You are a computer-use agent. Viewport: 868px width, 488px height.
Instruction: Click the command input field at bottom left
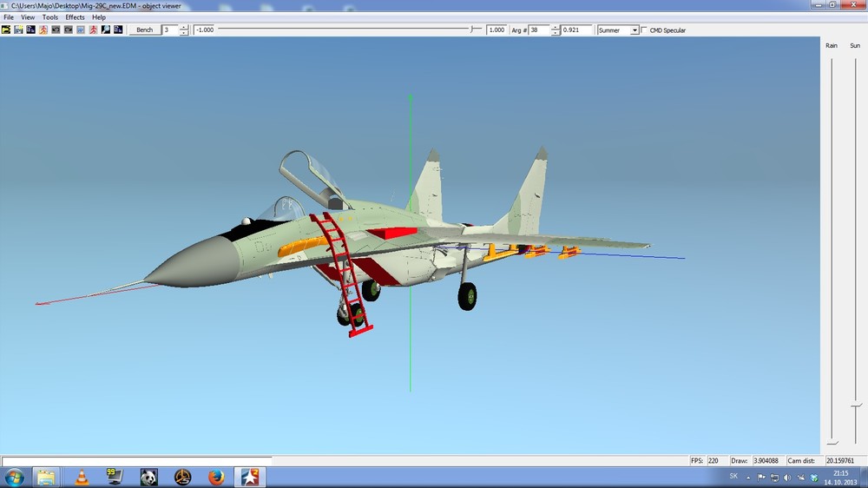137,461
